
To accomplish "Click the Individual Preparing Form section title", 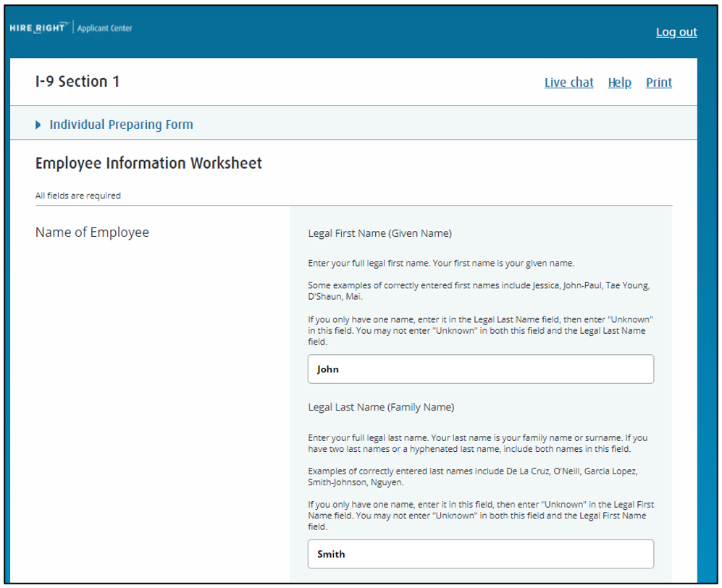I will tap(121, 125).
